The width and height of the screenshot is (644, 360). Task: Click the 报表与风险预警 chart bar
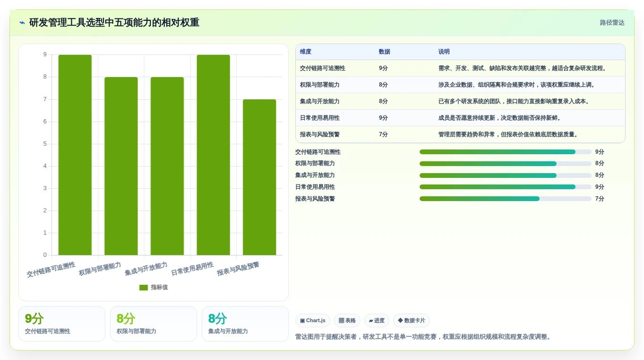coord(259,177)
